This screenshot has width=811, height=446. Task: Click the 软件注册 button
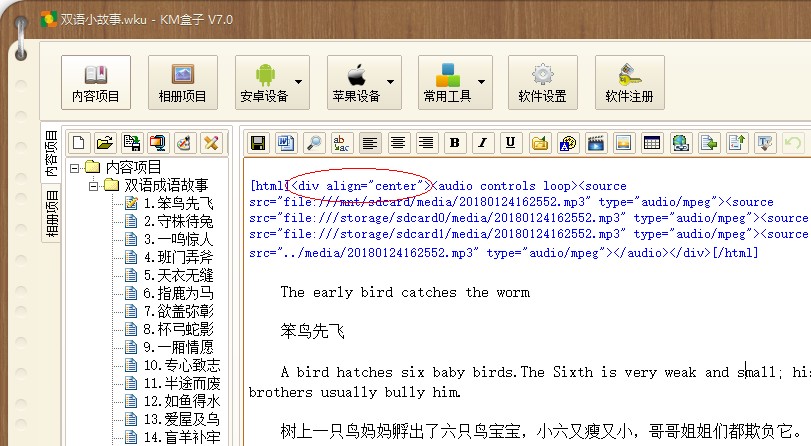(629, 82)
